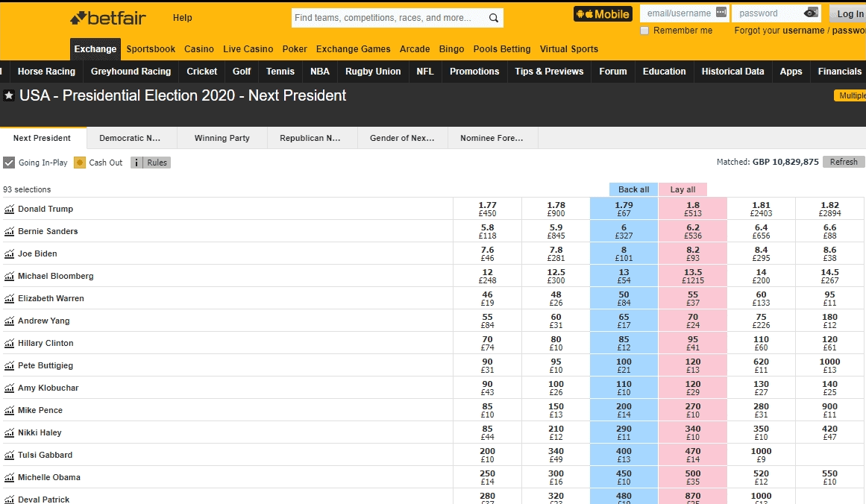The height and width of the screenshot is (504, 866).
Task: Open the Help link
Action: click(182, 18)
